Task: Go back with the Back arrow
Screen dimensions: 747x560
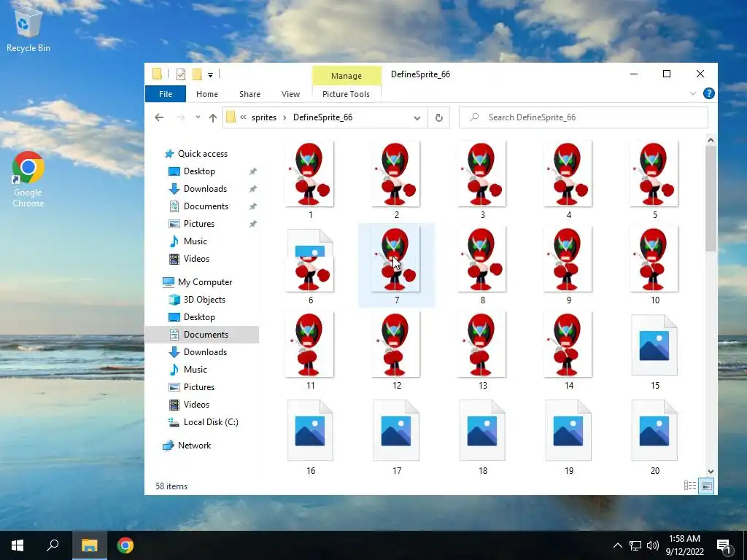Action: (159, 117)
